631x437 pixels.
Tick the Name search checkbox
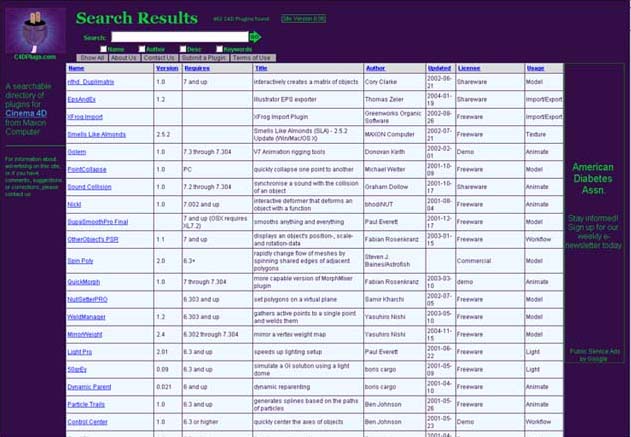[x=103, y=49]
